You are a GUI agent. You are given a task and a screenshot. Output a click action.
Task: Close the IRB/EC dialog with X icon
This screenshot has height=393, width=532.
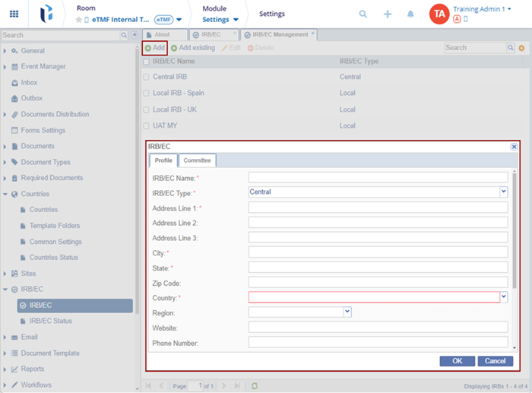514,147
